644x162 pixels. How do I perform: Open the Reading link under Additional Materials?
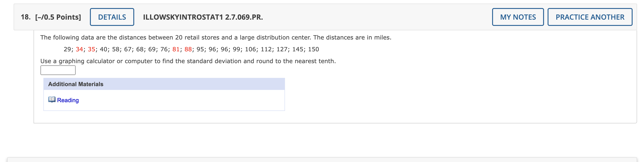click(x=68, y=100)
